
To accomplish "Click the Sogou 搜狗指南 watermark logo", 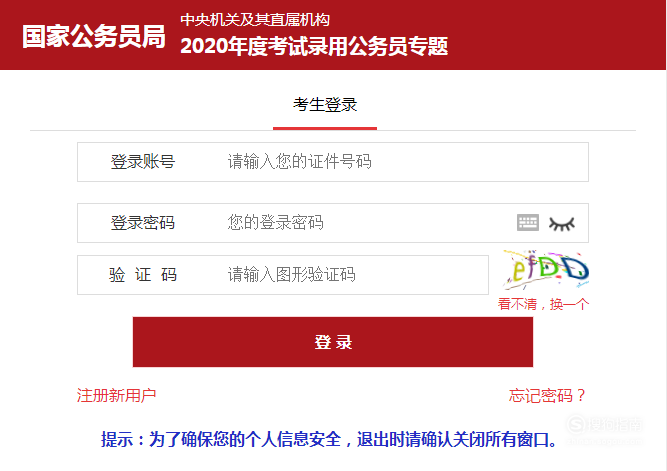I will tap(604, 425).
